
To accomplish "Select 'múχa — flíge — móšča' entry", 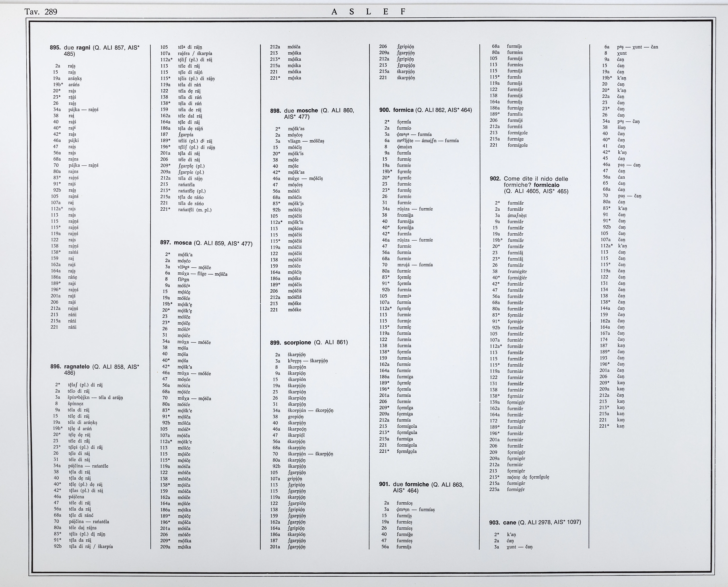I will (x=202, y=274).
